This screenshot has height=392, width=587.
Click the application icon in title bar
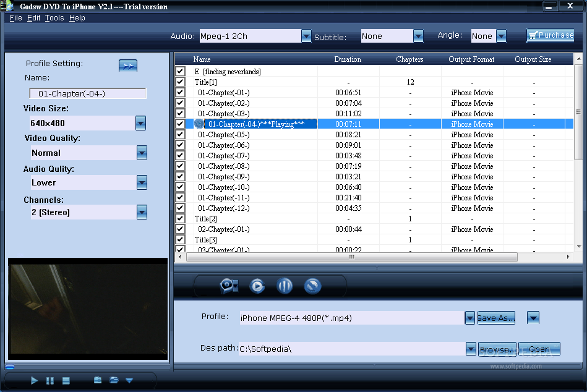click(7, 6)
